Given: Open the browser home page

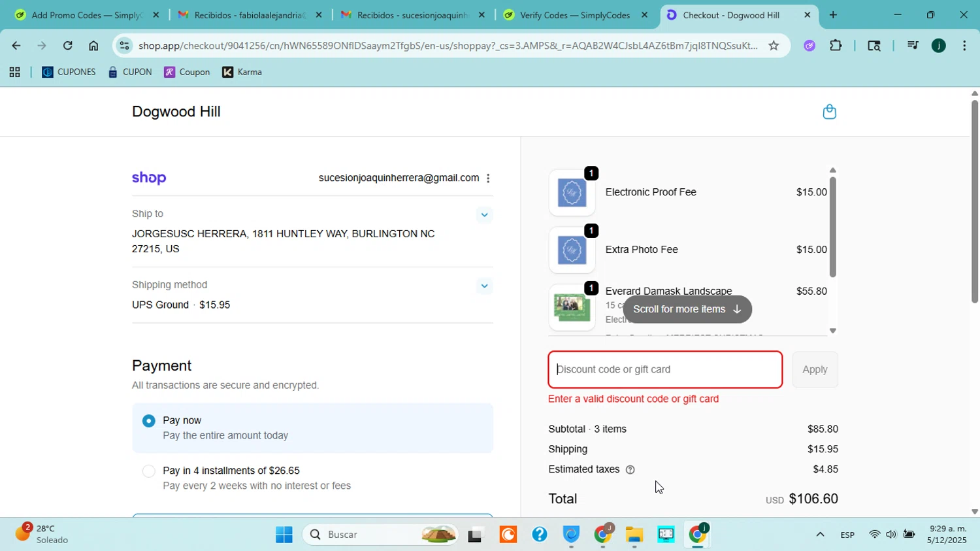Looking at the screenshot, I should (93, 46).
